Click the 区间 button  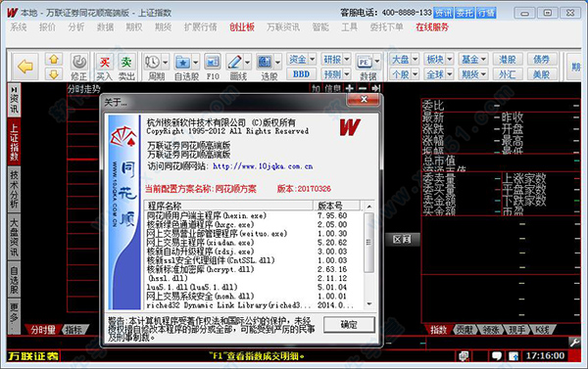click(402, 240)
